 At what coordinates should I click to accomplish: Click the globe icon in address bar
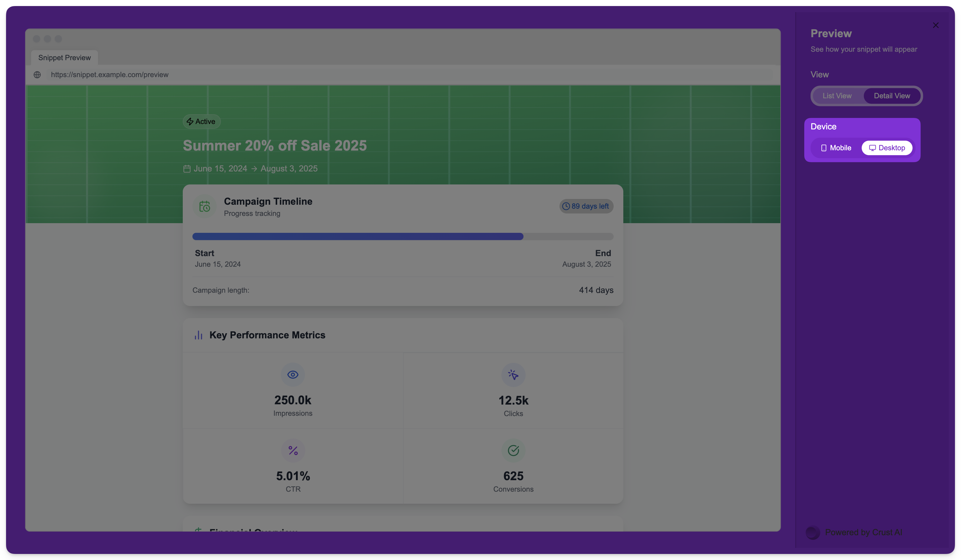coord(37,75)
